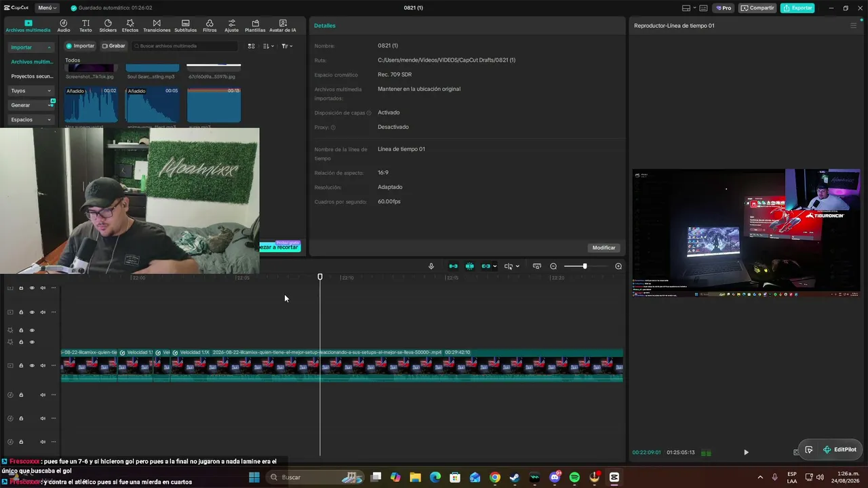Toggle auto snapping on the timeline
The image size is (868, 488).
[469, 266]
